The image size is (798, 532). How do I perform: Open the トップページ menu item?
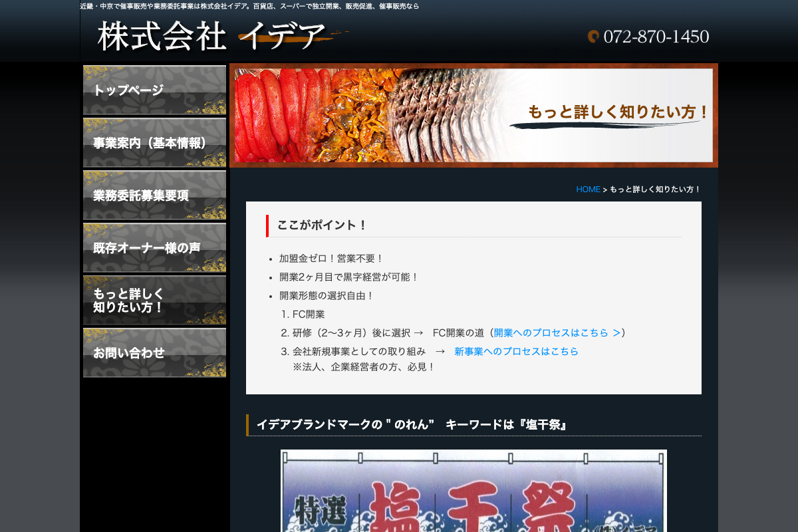154,90
